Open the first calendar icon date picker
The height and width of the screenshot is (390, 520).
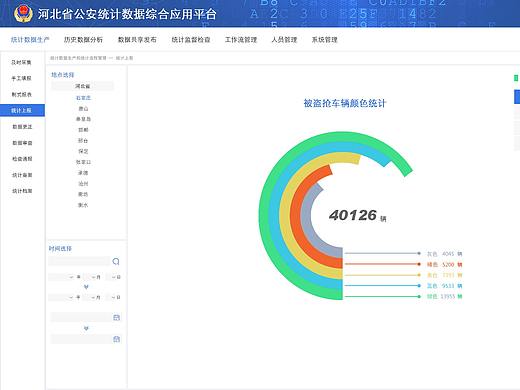(116, 317)
